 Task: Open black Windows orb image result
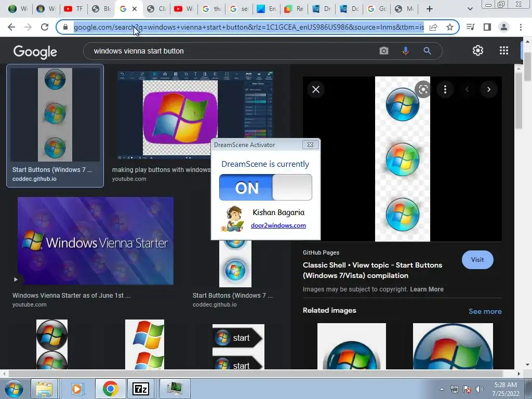pyautogui.click(x=52, y=344)
